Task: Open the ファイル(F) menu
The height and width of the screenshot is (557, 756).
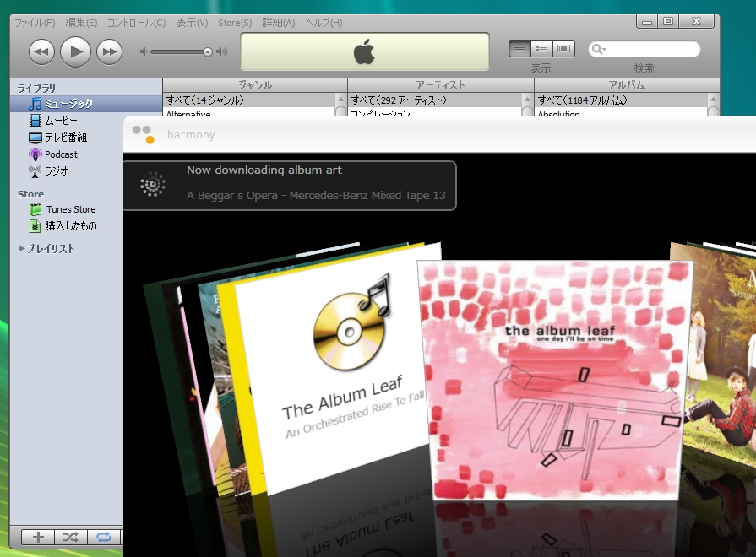Action: (x=35, y=23)
